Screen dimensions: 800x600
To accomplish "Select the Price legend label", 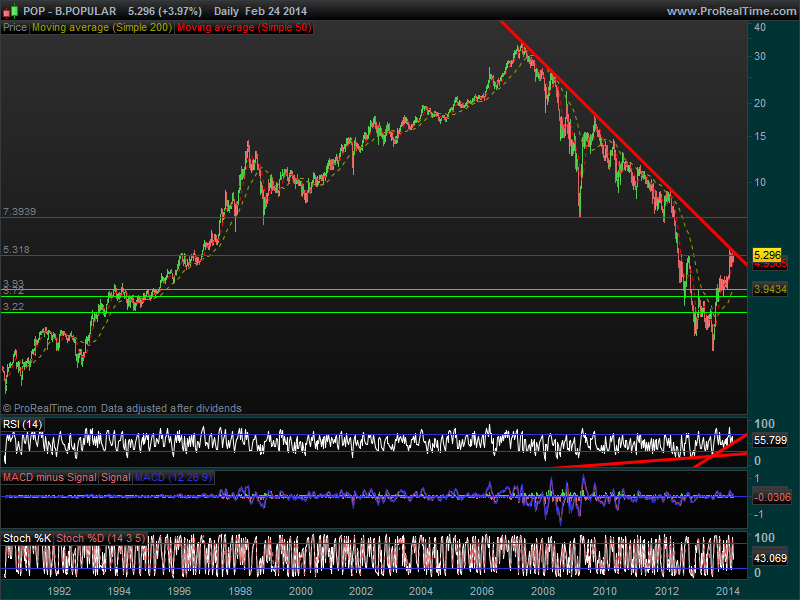I will [15, 28].
